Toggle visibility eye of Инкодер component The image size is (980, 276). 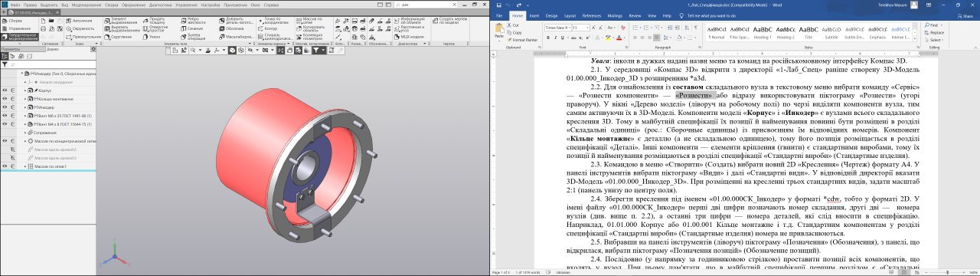click(5, 107)
